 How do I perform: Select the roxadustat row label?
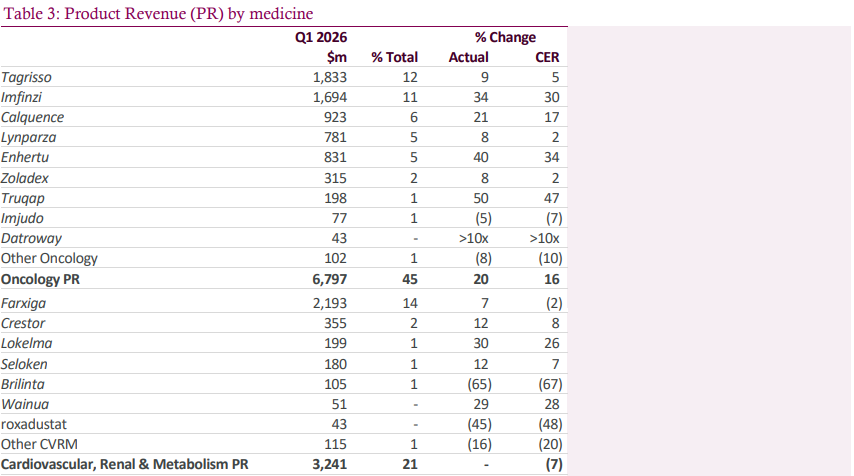coord(31,424)
